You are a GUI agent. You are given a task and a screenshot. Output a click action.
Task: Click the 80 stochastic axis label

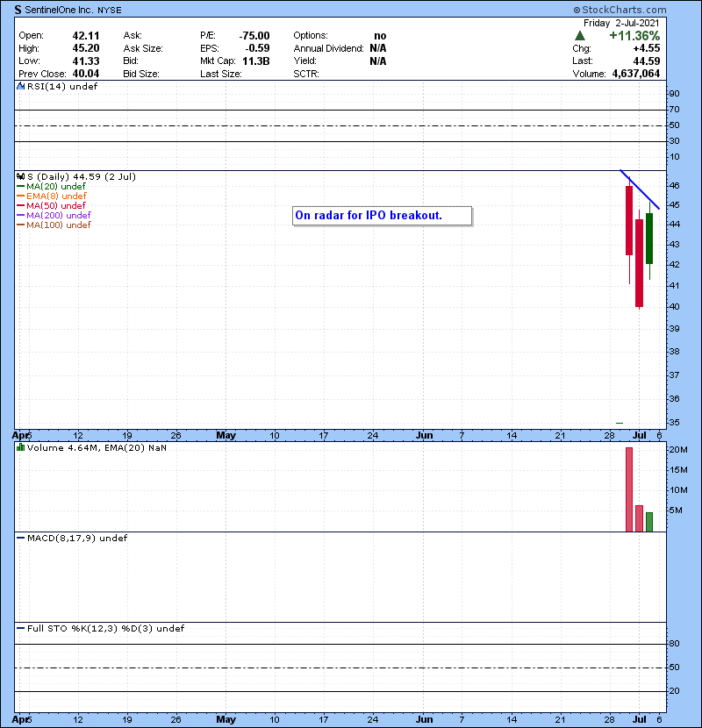(x=674, y=644)
